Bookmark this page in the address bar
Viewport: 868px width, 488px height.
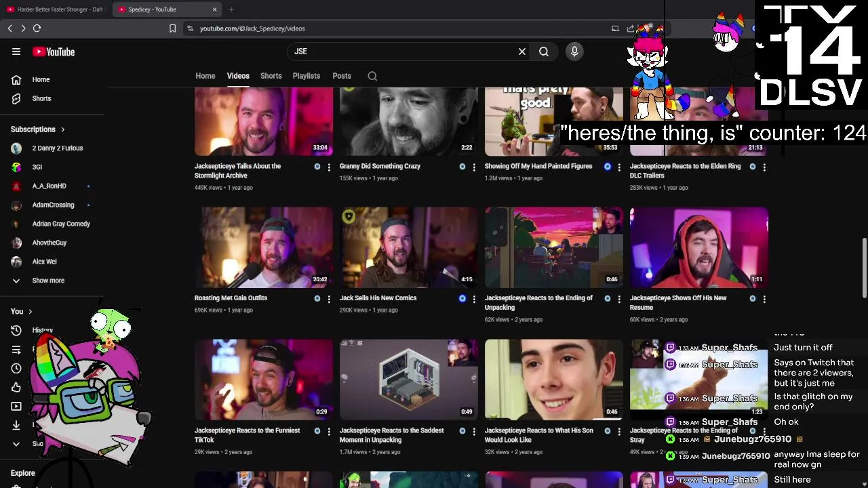[173, 28]
